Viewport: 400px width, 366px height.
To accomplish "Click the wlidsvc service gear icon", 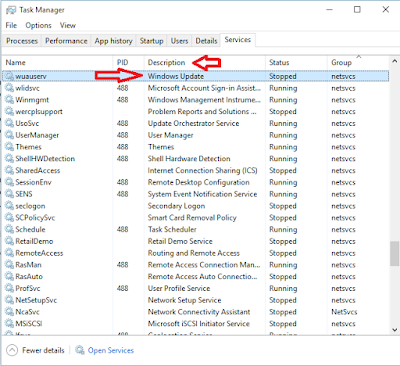I will point(10,88).
